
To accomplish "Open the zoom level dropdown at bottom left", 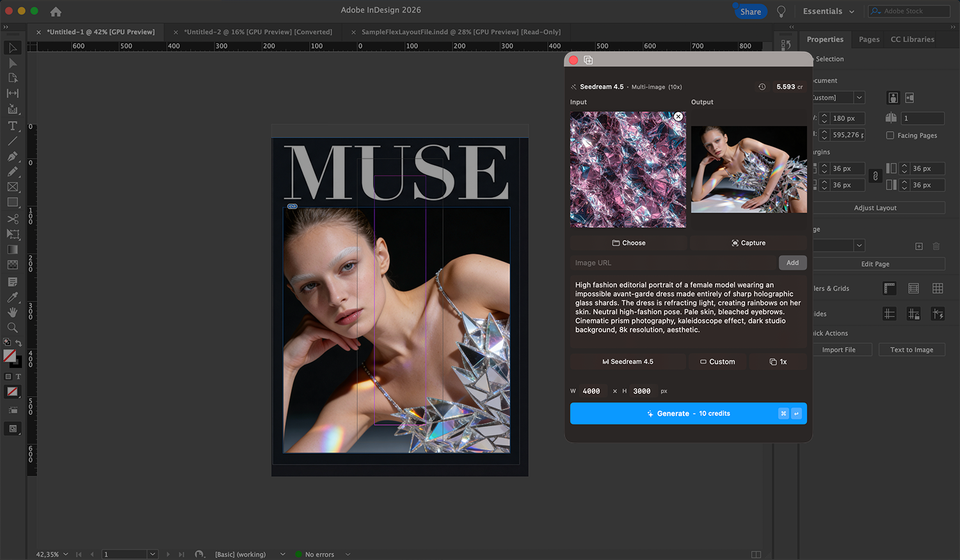I will [x=65, y=554].
